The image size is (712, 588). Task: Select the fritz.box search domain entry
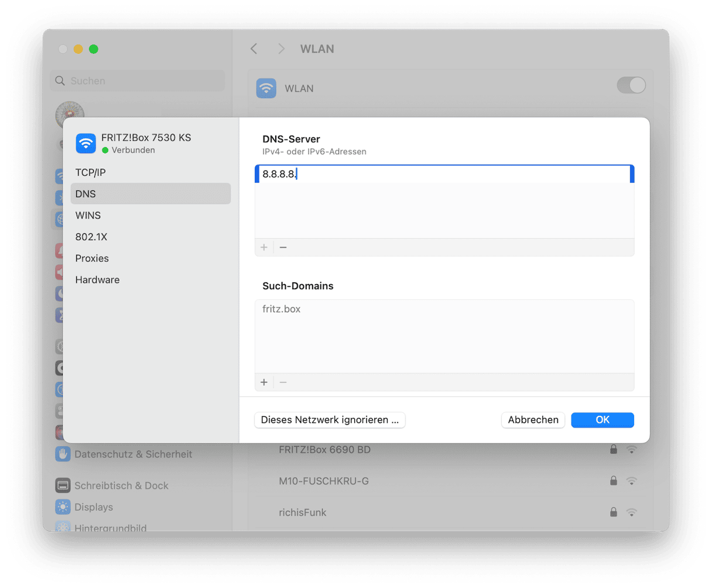[444, 309]
